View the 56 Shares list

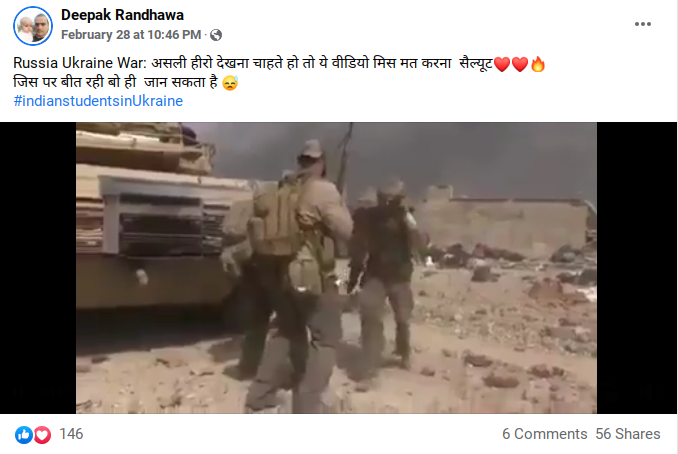627,434
